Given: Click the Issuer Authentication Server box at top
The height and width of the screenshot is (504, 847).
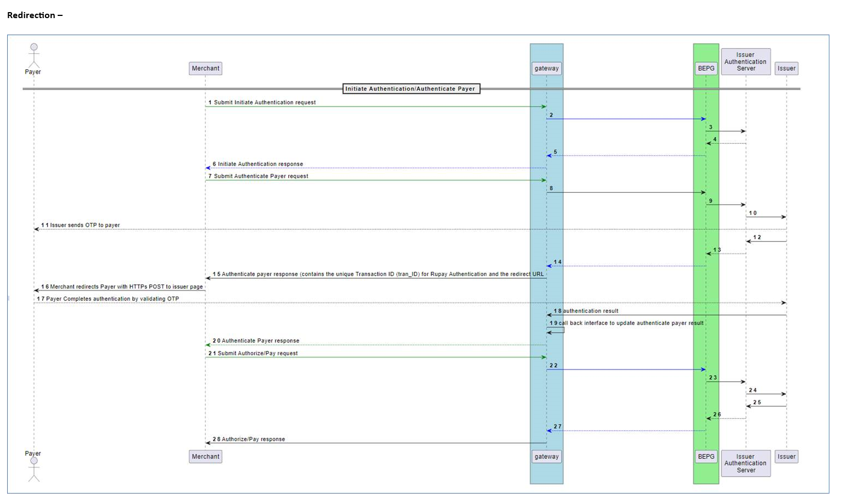Looking at the screenshot, I should 745,61.
